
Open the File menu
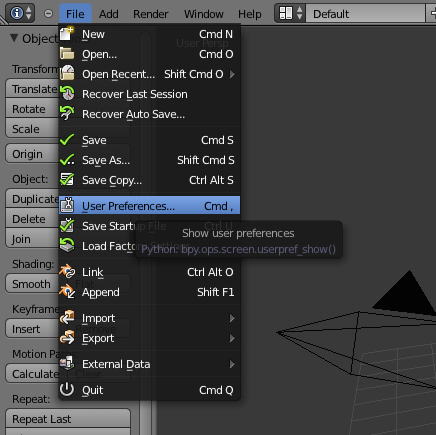pos(75,14)
